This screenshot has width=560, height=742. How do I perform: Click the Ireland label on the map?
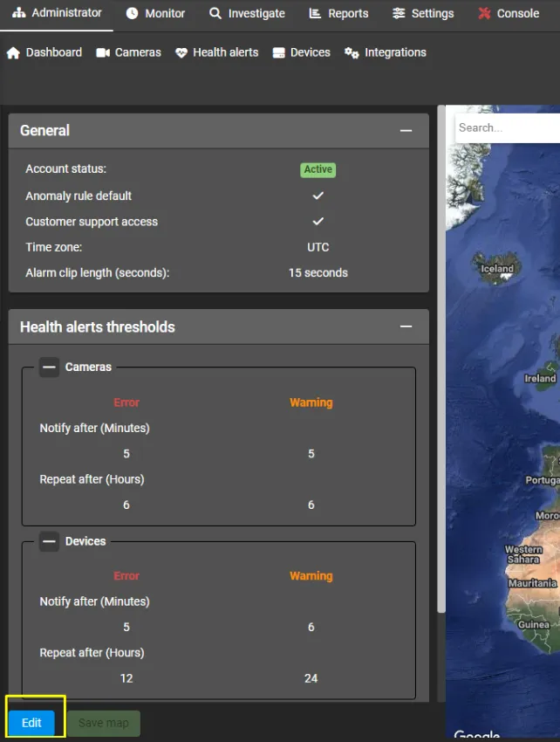pos(540,379)
